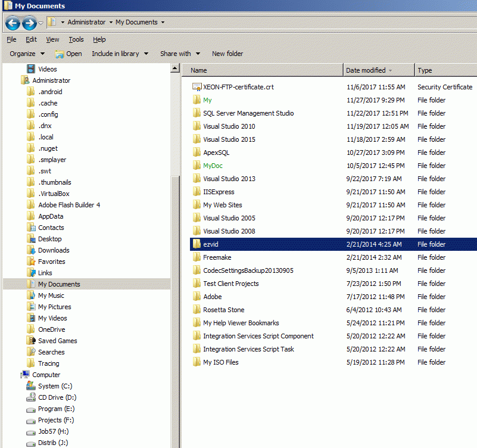This screenshot has width=477, height=448.
Task: Open the File menu
Action: 11,39
